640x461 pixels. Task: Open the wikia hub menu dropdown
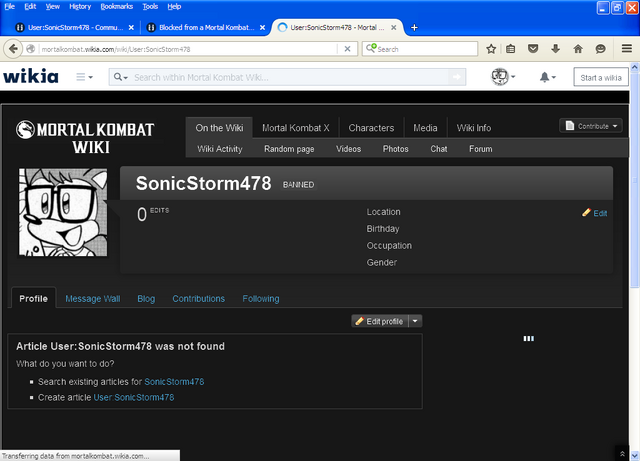84,77
